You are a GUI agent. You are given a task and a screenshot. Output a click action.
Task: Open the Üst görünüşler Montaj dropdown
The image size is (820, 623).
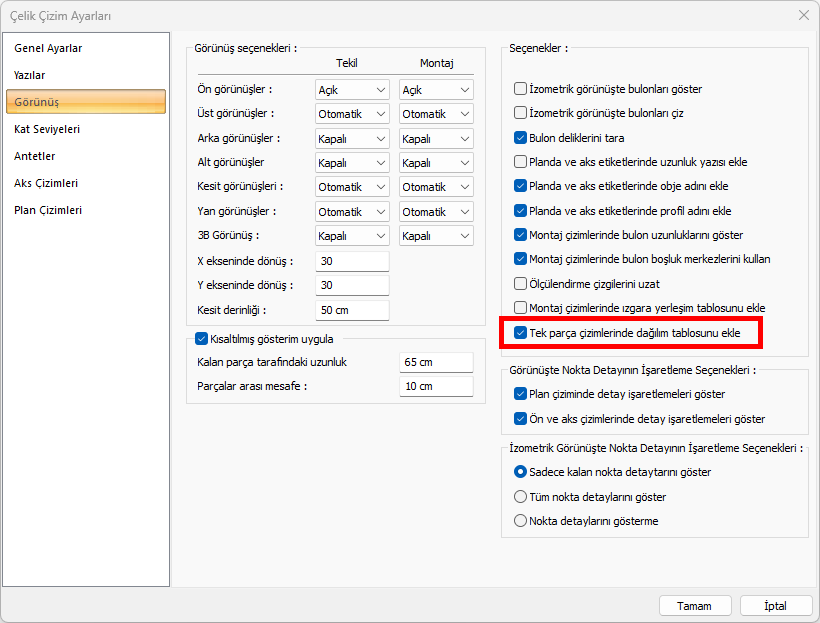tap(436, 114)
